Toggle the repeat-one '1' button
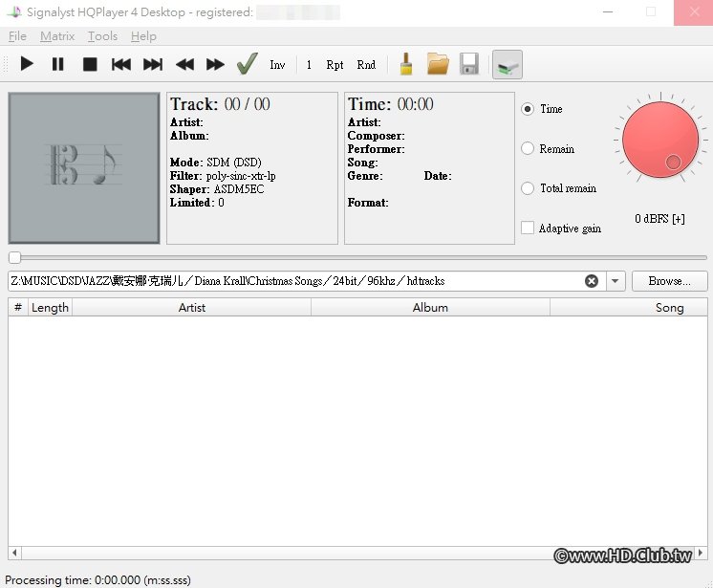713x588 pixels. tap(309, 65)
